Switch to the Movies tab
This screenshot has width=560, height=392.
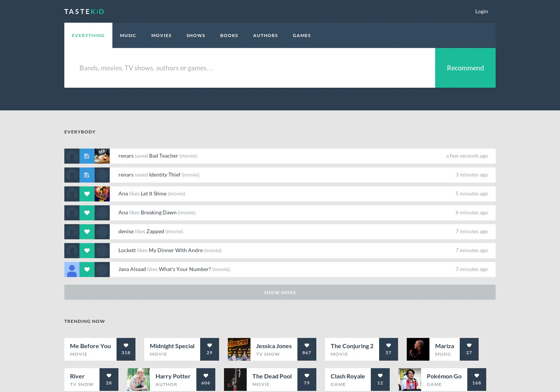coord(161,36)
